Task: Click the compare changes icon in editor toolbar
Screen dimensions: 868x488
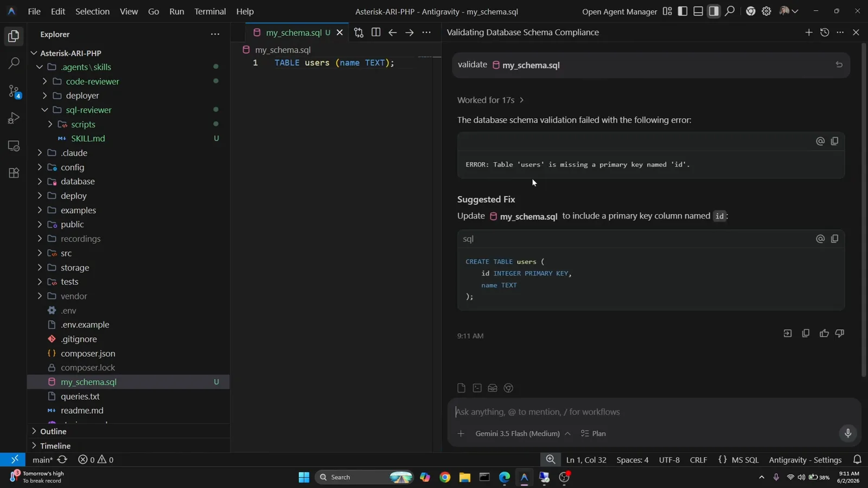Action: coord(359,33)
